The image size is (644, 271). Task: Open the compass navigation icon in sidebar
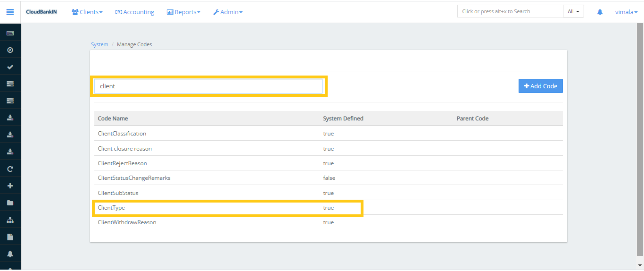click(10, 50)
